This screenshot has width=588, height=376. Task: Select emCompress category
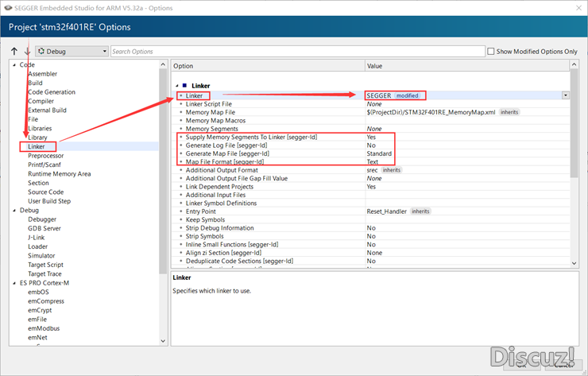(x=46, y=301)
